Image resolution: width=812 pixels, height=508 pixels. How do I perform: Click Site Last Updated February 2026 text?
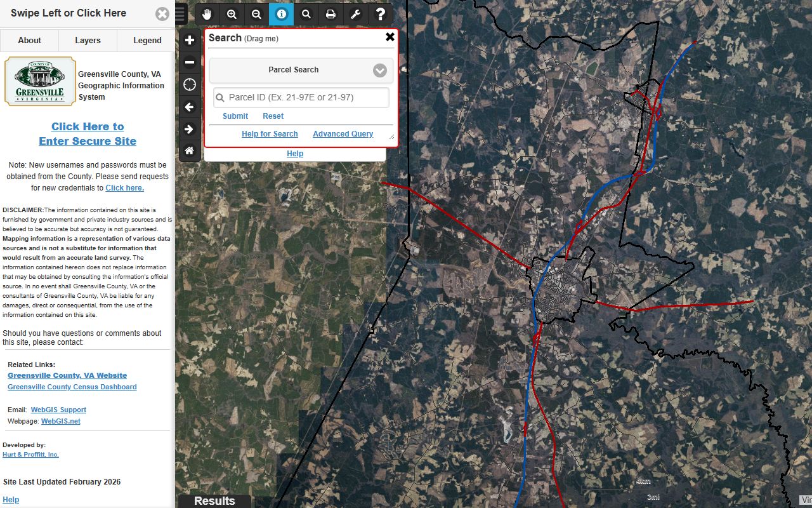(x=62, y=482)
